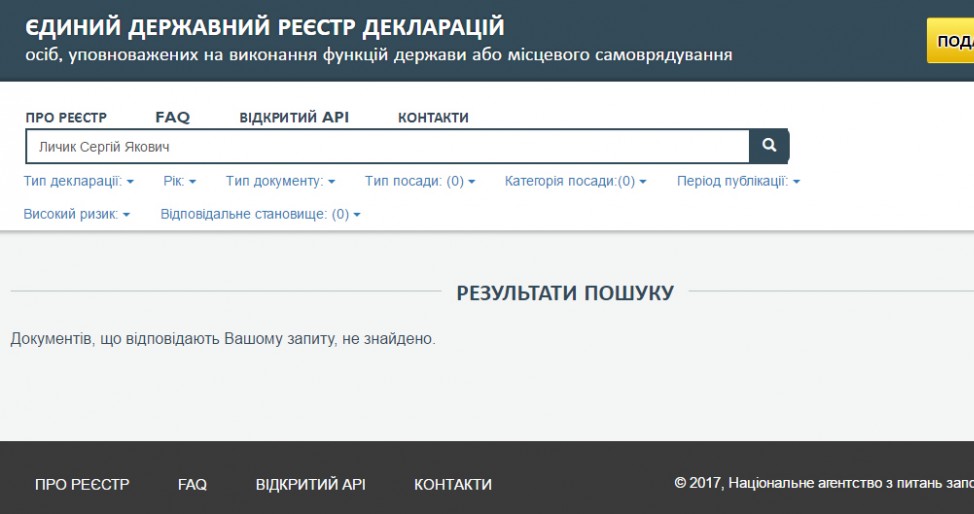974x514 pixels.
Task: Click the yellow ПОДА button in header
Action: pos(951,41)
